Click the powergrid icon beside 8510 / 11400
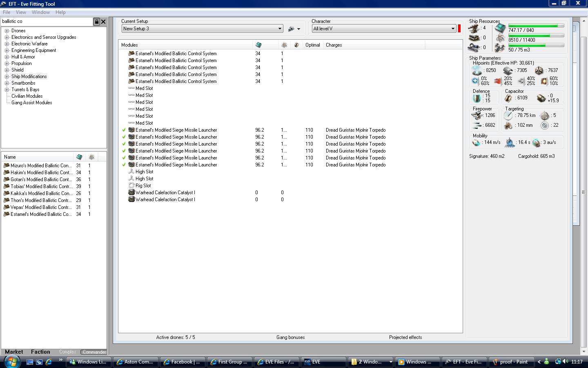The width and height of the screenshot is (588, 368). click(x=500, y=38)
